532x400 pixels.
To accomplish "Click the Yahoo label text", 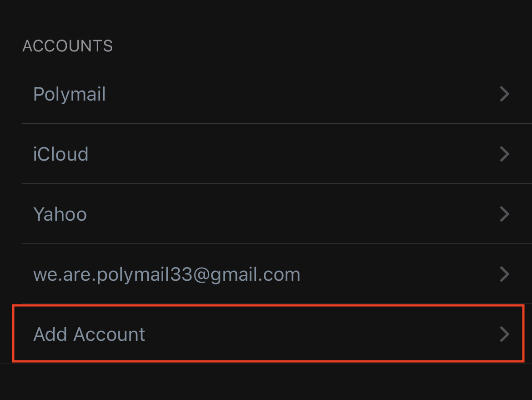I will pyautogui.click(x=60, y=214).
